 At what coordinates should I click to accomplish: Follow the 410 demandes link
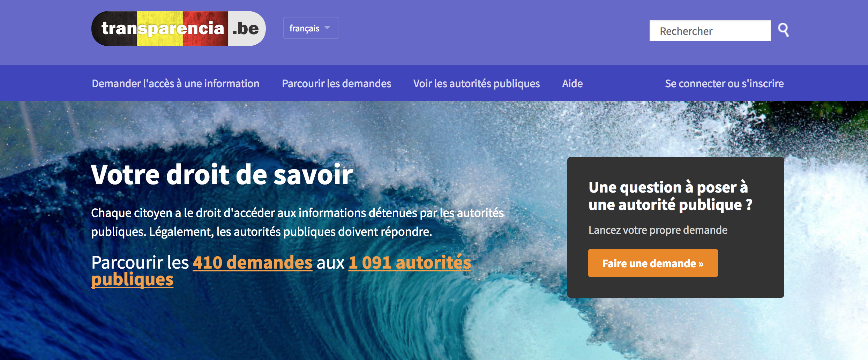(253, 262)
